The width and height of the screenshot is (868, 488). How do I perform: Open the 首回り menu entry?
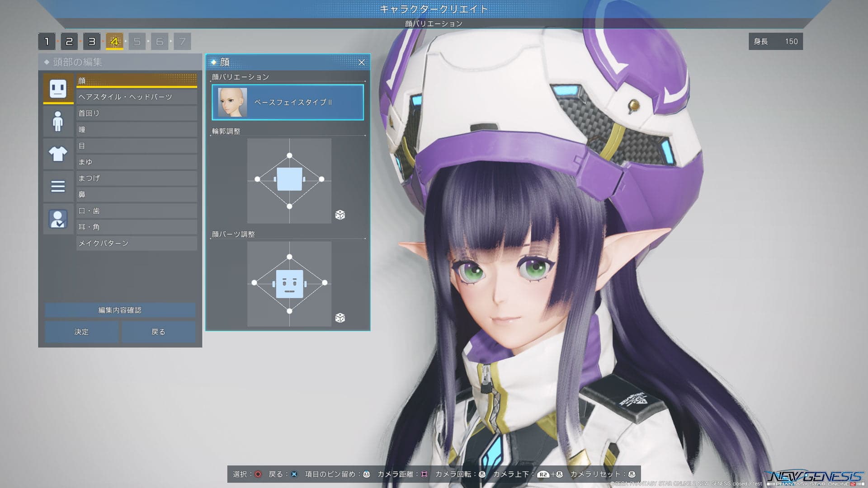137,113
